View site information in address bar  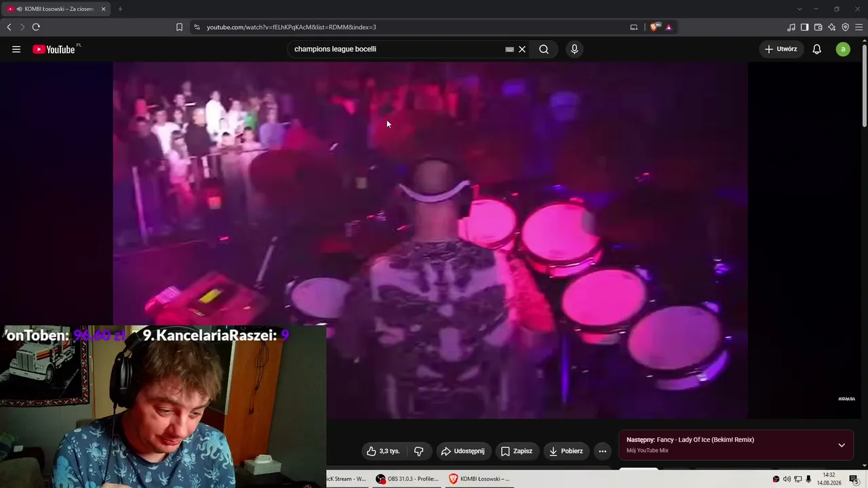tap(197, 27)
